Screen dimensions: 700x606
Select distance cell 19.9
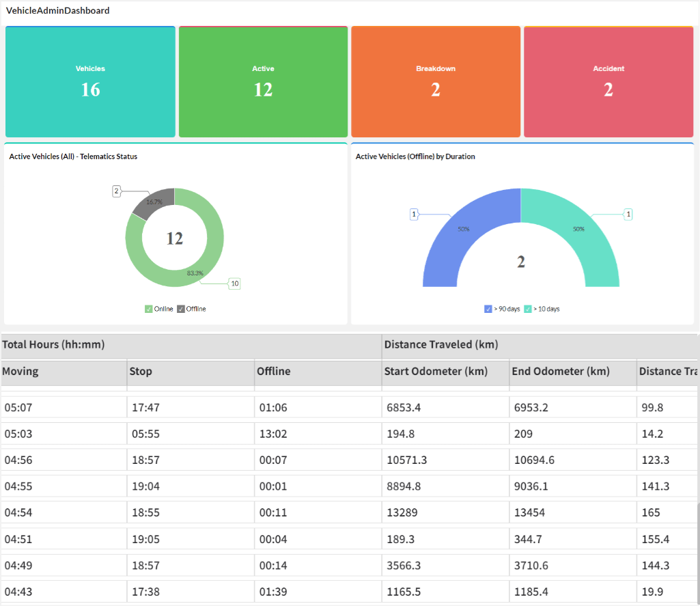[667, 592]
